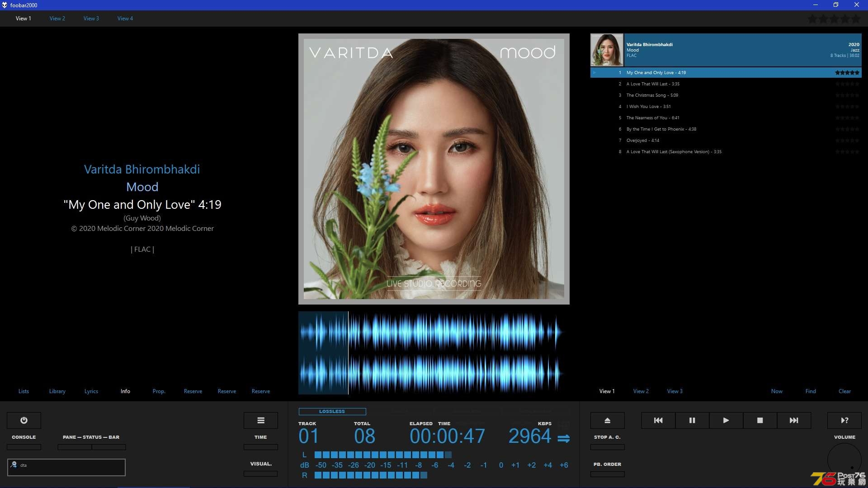Click star rating of My One and Only Love
Screen dimensions: 868x488
tap(847, 73)
